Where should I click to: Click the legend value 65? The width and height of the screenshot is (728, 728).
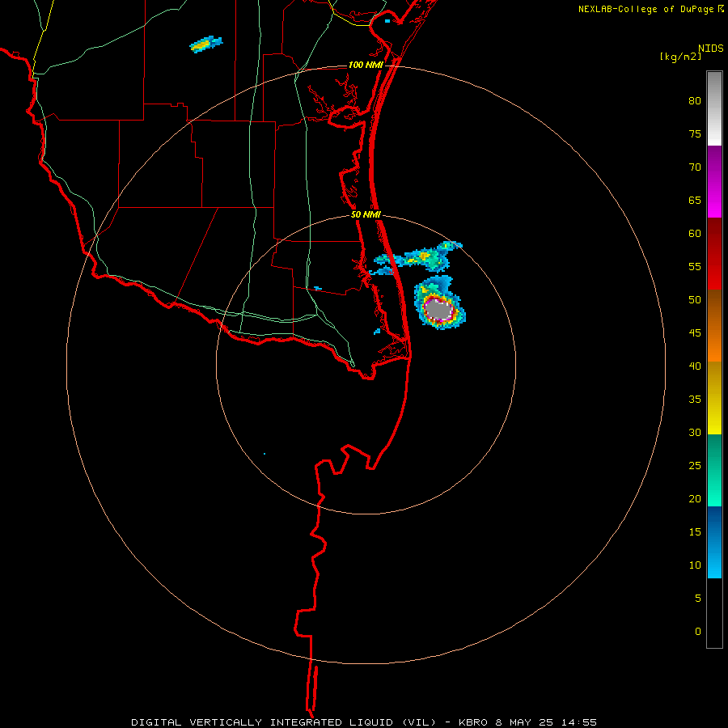point(695,200)
